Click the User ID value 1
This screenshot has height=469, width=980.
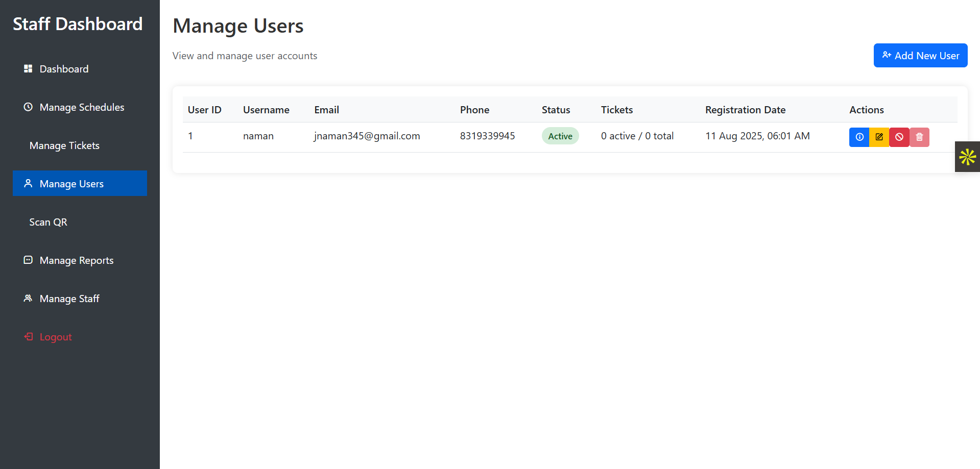[x=190, y=136]
